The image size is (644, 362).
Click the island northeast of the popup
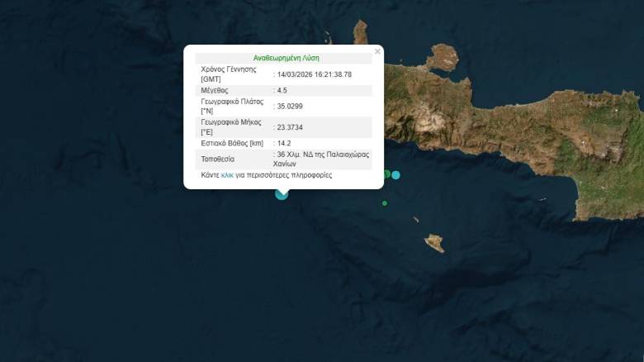[x=443, y=57]
